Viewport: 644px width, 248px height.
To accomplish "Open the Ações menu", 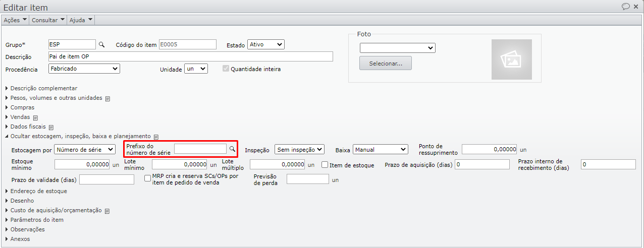I will click(15, 20).
